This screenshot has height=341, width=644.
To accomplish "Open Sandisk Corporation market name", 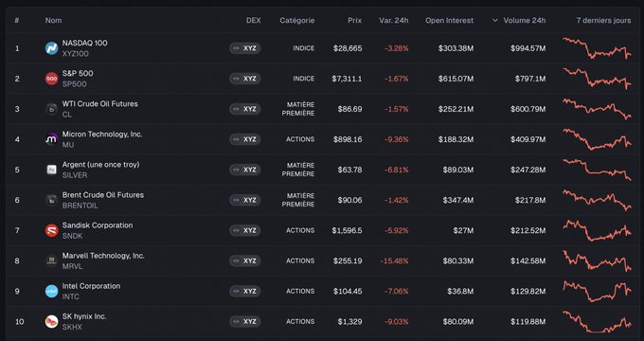I will 98,225.
